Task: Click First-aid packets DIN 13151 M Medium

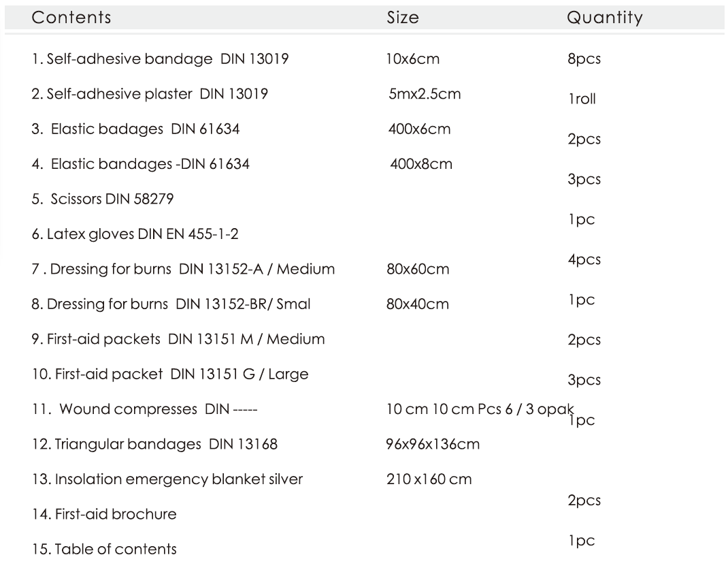Action: pyautogui.click(x=178, y=338)
